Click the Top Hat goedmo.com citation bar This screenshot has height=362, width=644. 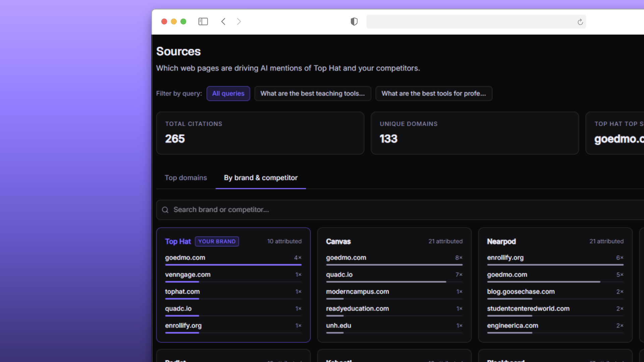pyautogui.click(x=233, y=265)
